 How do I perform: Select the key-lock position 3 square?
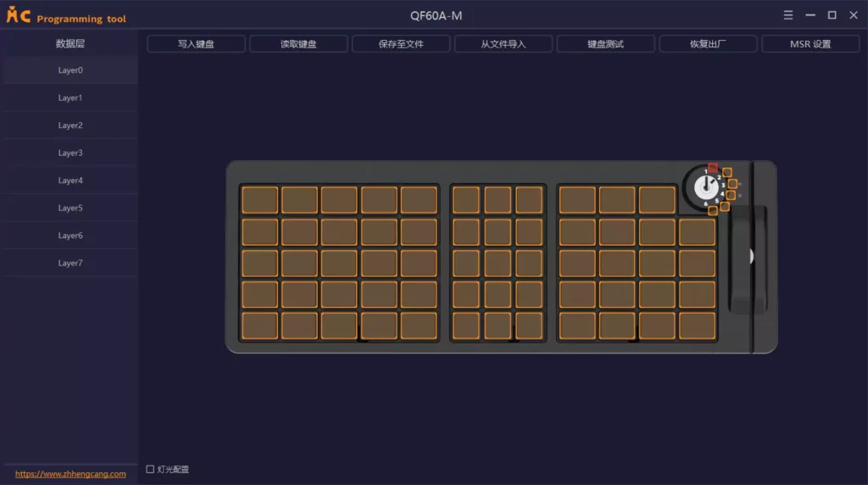(732, 184)
